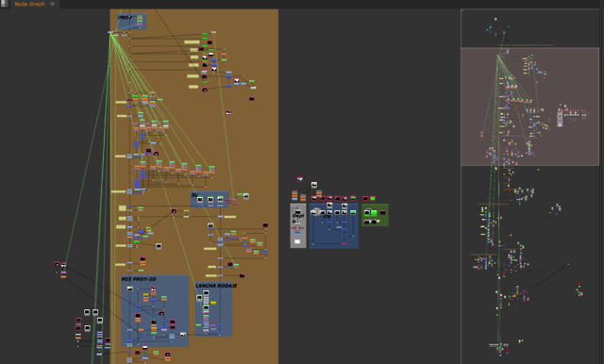
Task: Select the MIX PROY-3D backdrop title
Action: tap(139, 279)
